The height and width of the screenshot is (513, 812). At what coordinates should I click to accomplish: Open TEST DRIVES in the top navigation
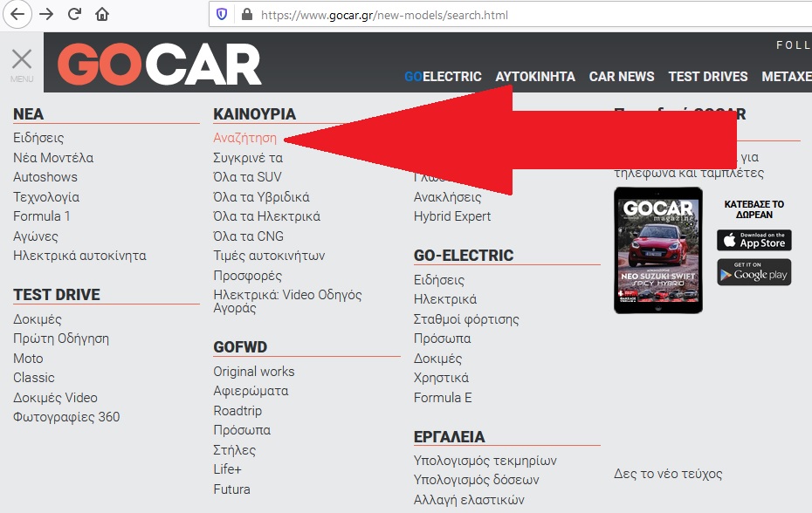point(708,77)
